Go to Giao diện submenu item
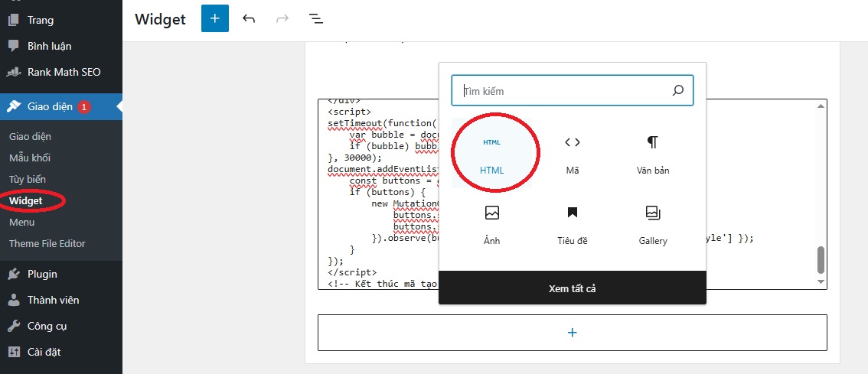This screenshot has width=868, height=374. (x=30, y=136)
